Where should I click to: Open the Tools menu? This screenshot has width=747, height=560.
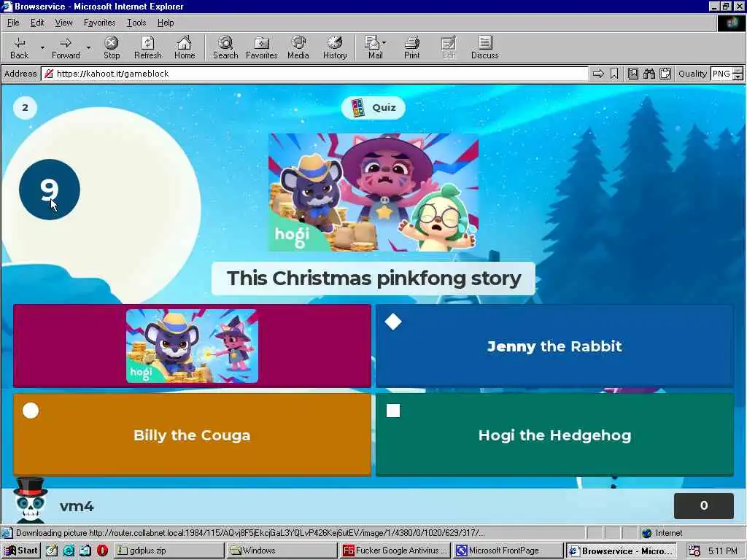136,23
